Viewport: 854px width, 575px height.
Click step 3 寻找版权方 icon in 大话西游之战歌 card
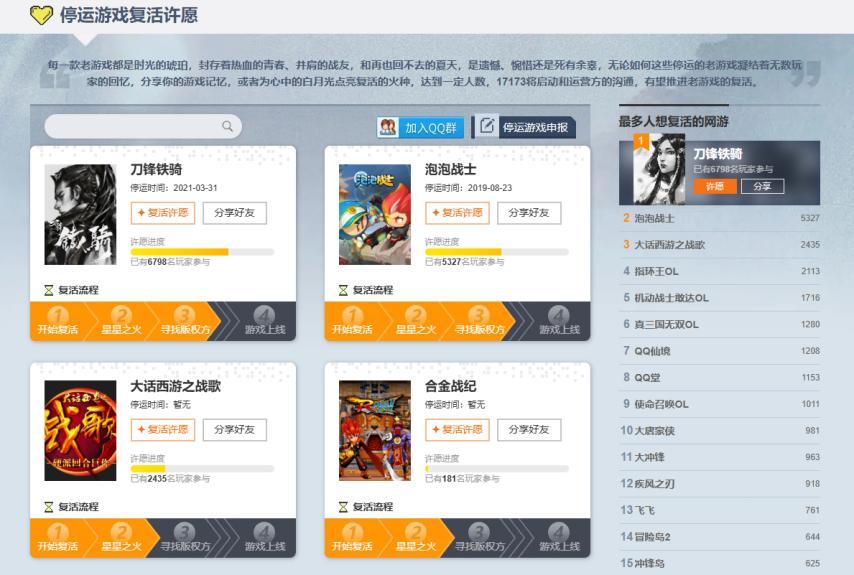coord(185,533)
